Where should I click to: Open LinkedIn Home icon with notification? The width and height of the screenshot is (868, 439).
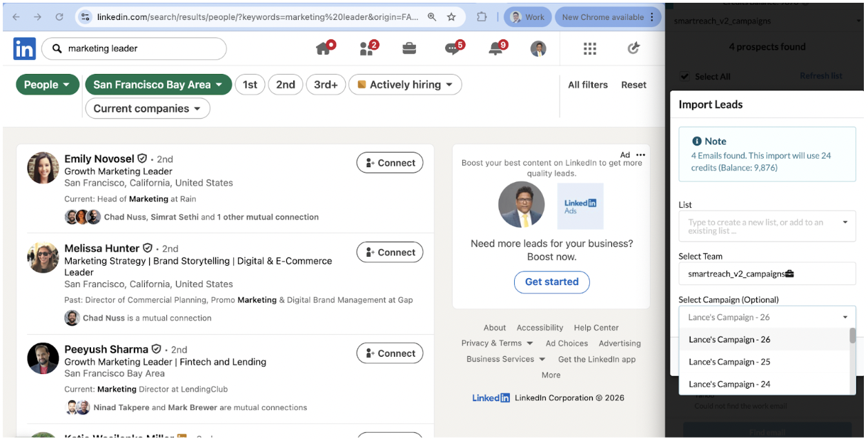pyautogui.click(x=324, y=48)
